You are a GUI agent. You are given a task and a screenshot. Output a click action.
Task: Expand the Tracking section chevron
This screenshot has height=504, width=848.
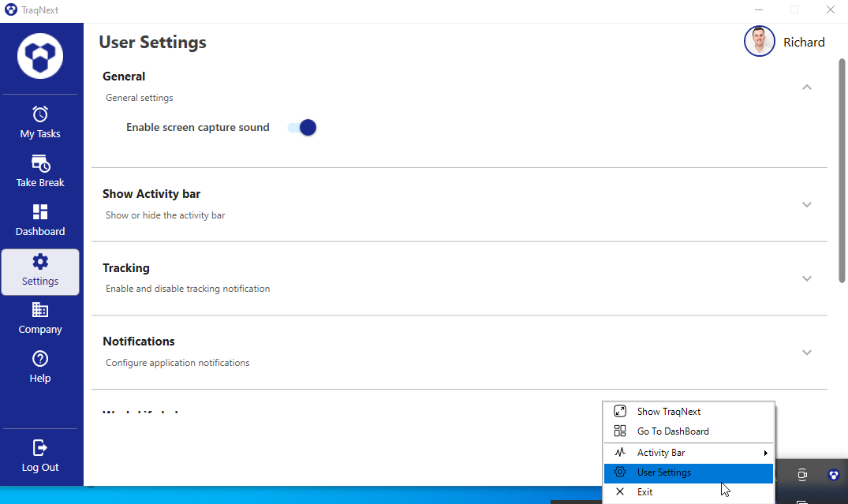tap(806, 278)
